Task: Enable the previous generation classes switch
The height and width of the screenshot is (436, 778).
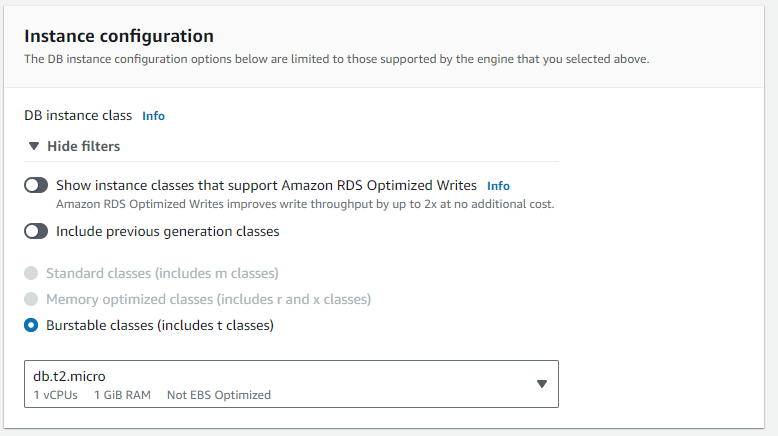Action: pyautogui.click(x=36, y=231)
